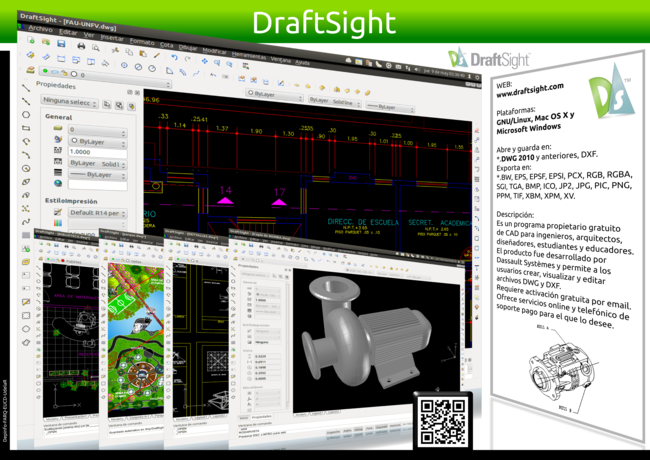Viewport: 650px width, 460px height.
Task: Open the layer selector dropdown showing 0
Action: [105, 78]
